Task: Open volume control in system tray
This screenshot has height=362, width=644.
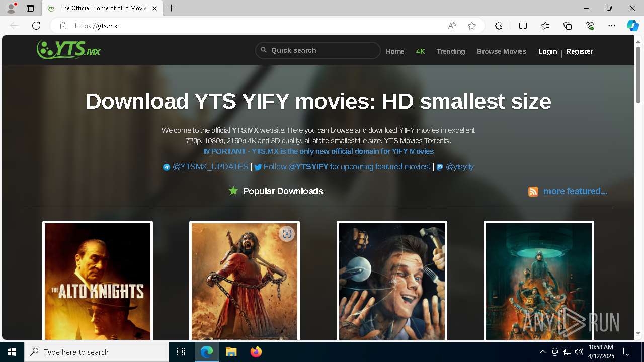Action: 579,352
